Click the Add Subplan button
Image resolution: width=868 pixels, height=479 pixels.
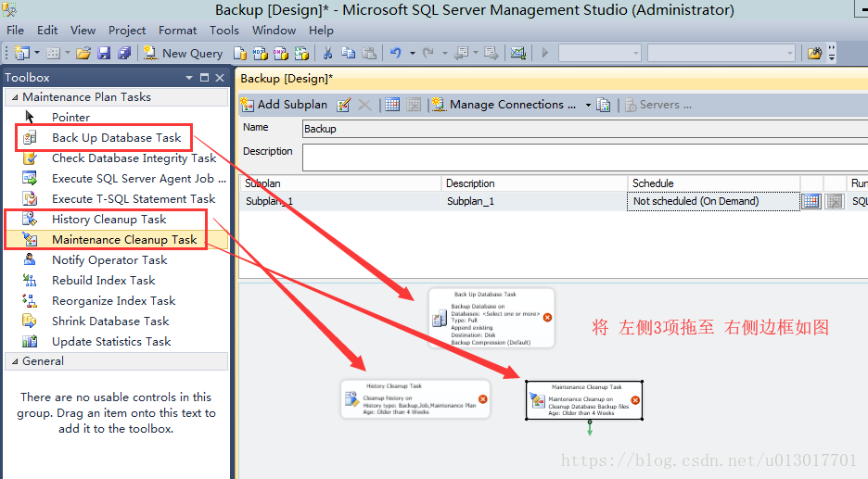285,105
